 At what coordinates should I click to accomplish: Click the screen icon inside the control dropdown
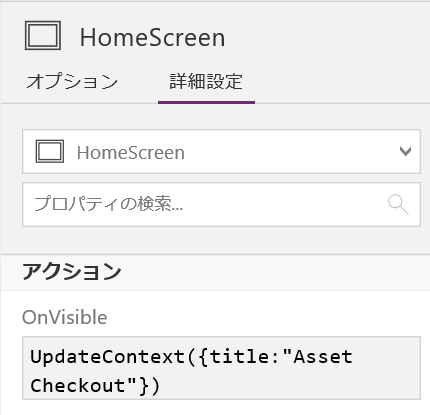coord(50,151)
